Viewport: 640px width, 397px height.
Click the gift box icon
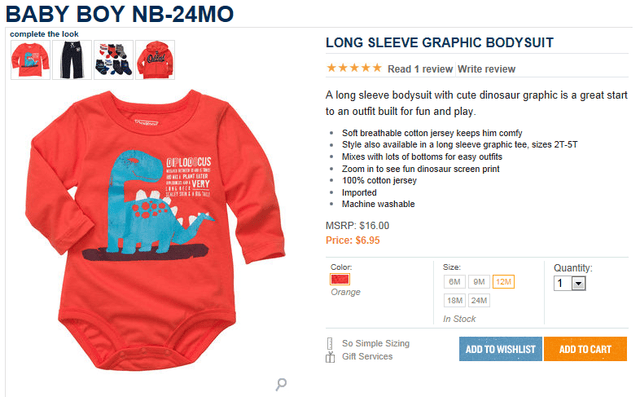point(330,357)
